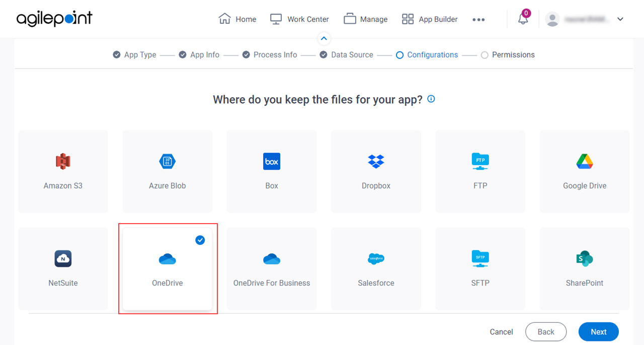Select the Dropbox logo icon
The width and height of the screenshot is (644, 345).
click(x=376, y=162)
